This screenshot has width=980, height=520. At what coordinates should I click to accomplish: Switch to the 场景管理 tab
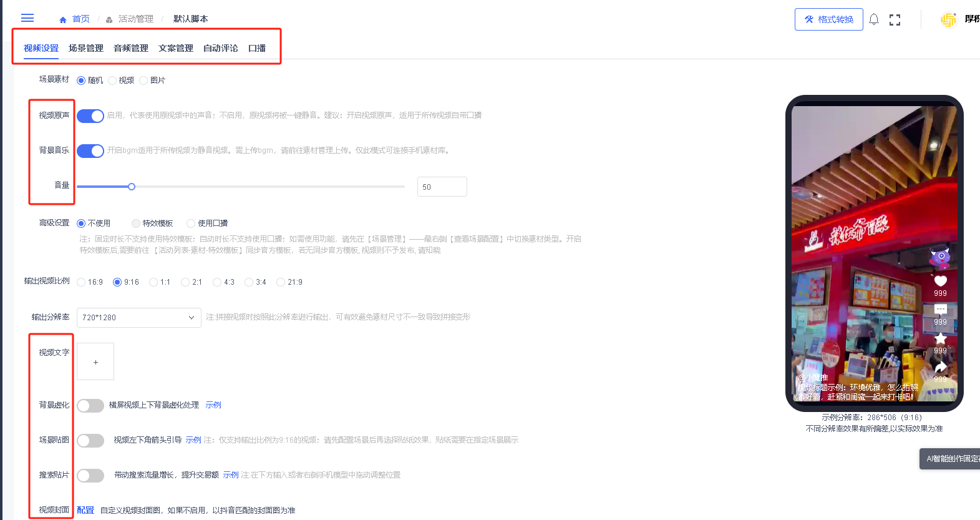[86, 48]
